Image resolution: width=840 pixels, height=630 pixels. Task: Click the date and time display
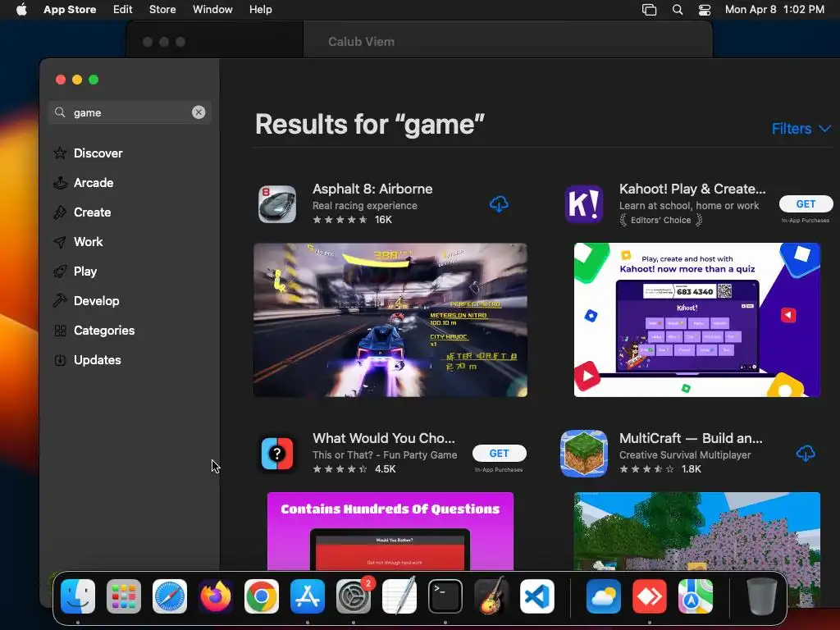tap(774, 10)
